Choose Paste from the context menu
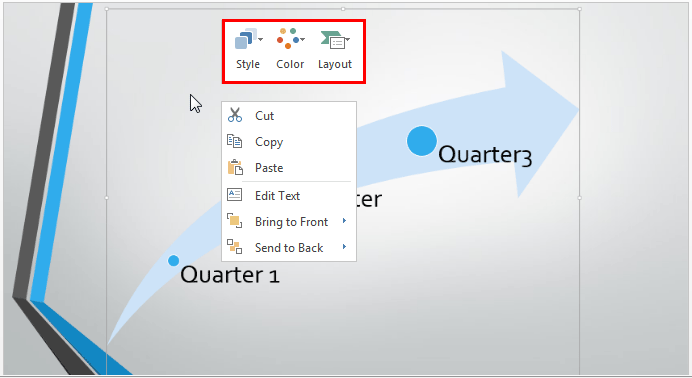Screen dimensions: 692x378 coord(289,168)
